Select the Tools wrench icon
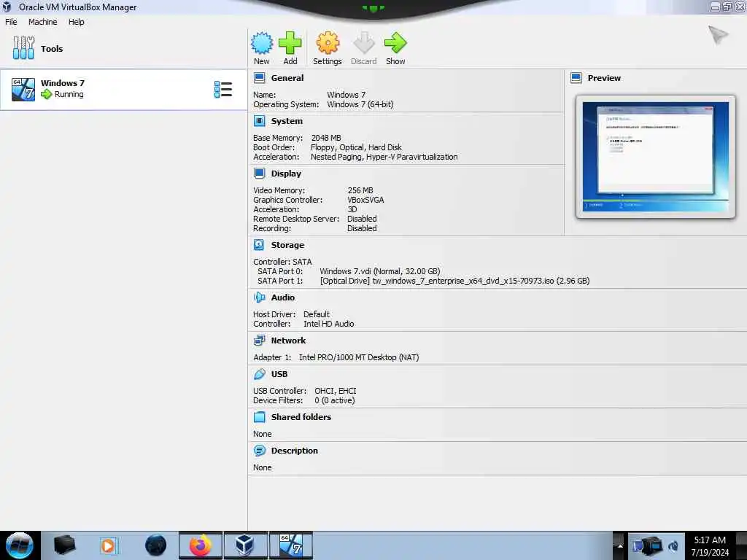This screenshot has width=747, height=560. click(23, 48)
